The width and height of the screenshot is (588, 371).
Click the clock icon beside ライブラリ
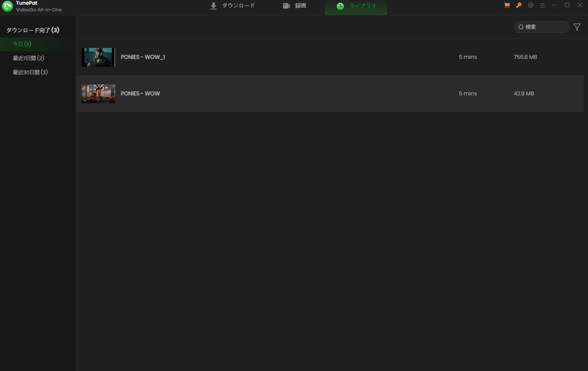(340, 5)
